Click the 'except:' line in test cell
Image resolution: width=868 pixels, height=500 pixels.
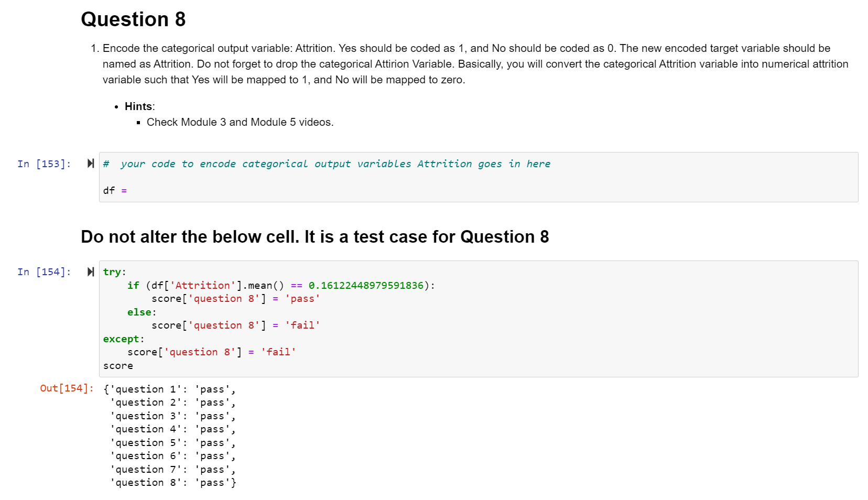pyautogui.click(x=123, y=339)
